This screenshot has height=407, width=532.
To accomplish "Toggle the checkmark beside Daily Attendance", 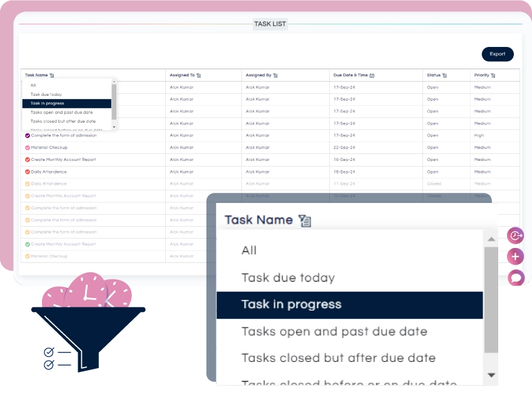I will click(x=28, y=172).
